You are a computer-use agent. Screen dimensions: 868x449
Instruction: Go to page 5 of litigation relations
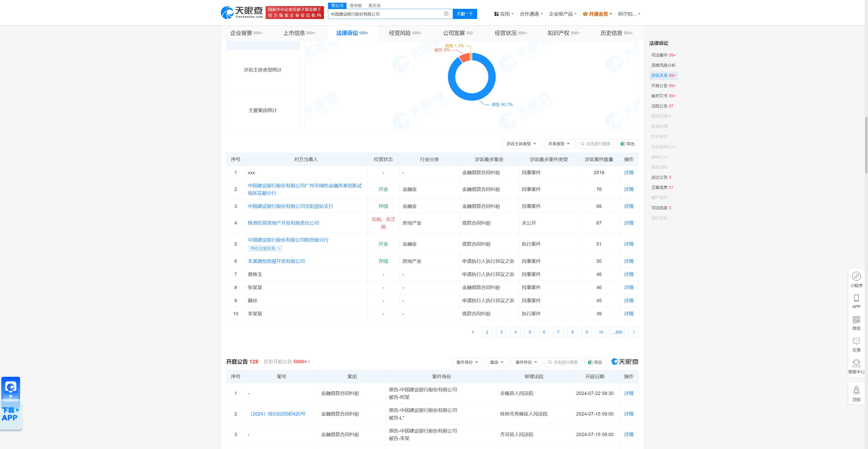[529, 332]
